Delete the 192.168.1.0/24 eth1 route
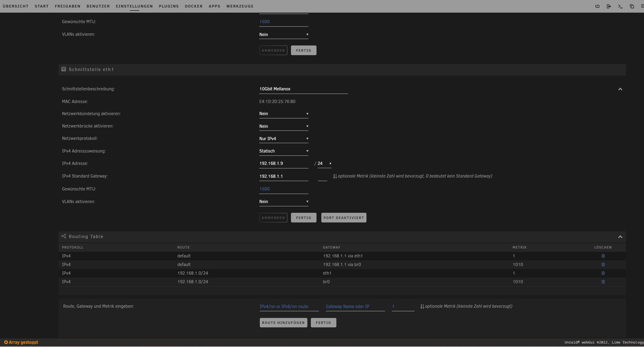This screenshot has height=347, width=644. (603, 273)
